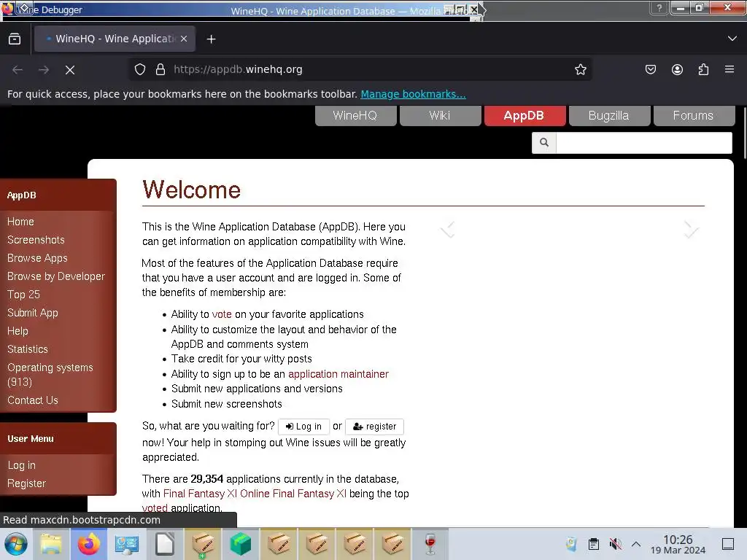Open Screenshots in the AppDB sidebar

point(36,240)
